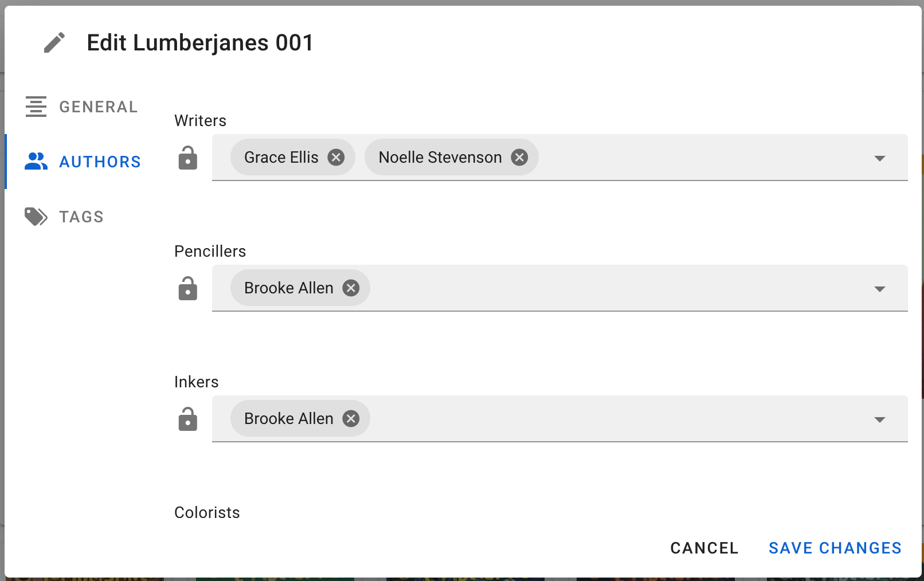Expand the Pencillers dropdown arrow
The height and width of the screenshot is (581, 924).
(879, 289)
